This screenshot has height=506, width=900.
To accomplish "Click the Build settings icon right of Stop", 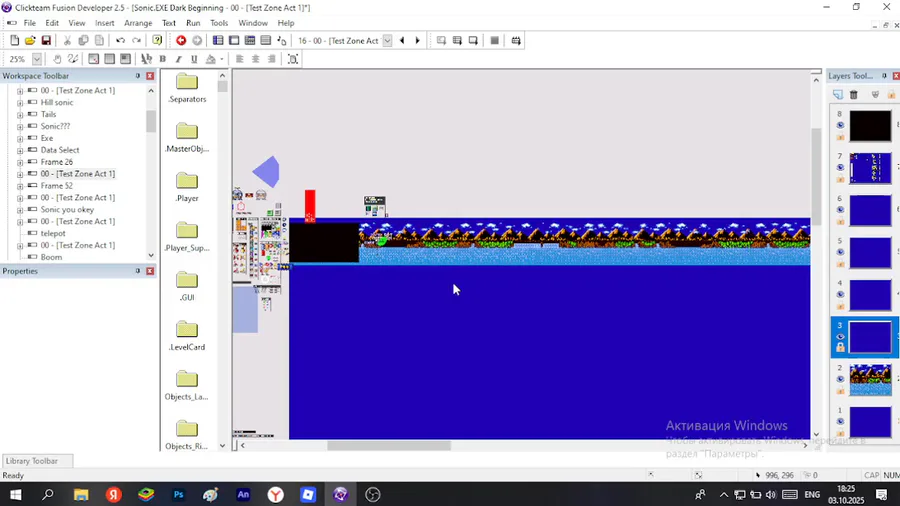I will (516, 41).
